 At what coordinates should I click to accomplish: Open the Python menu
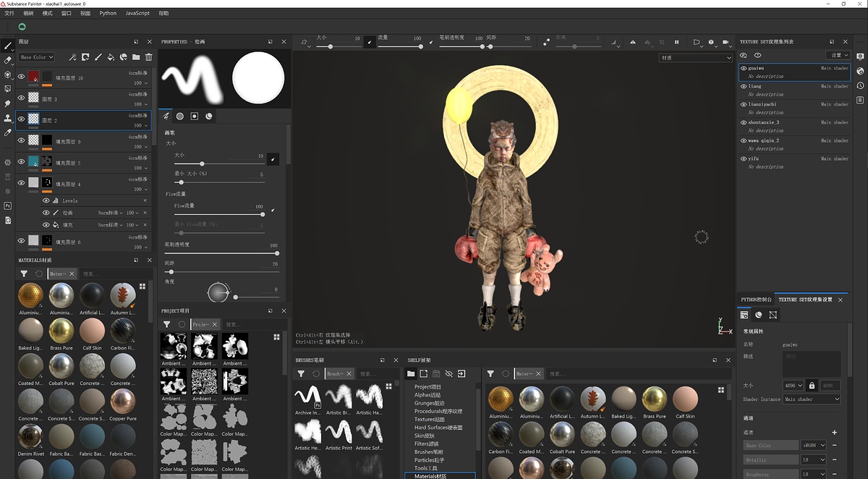(108, 13)
